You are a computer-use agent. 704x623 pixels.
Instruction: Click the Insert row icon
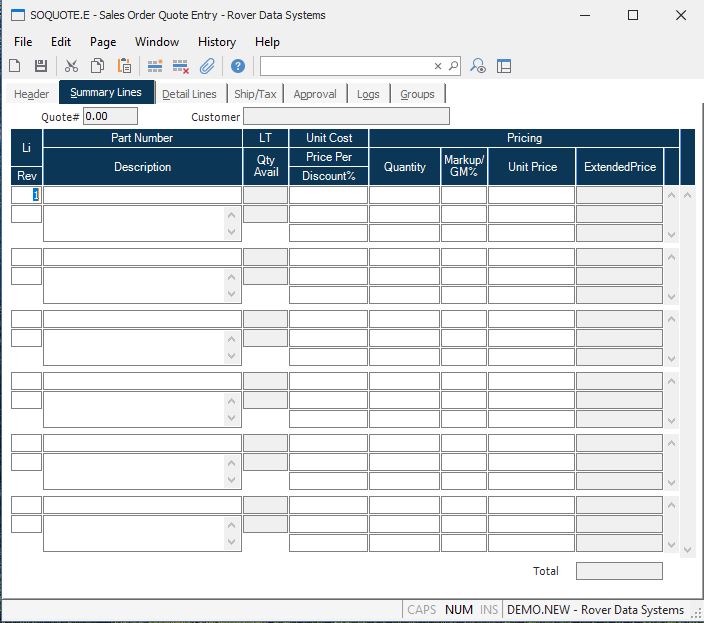[x=155, y=66]
